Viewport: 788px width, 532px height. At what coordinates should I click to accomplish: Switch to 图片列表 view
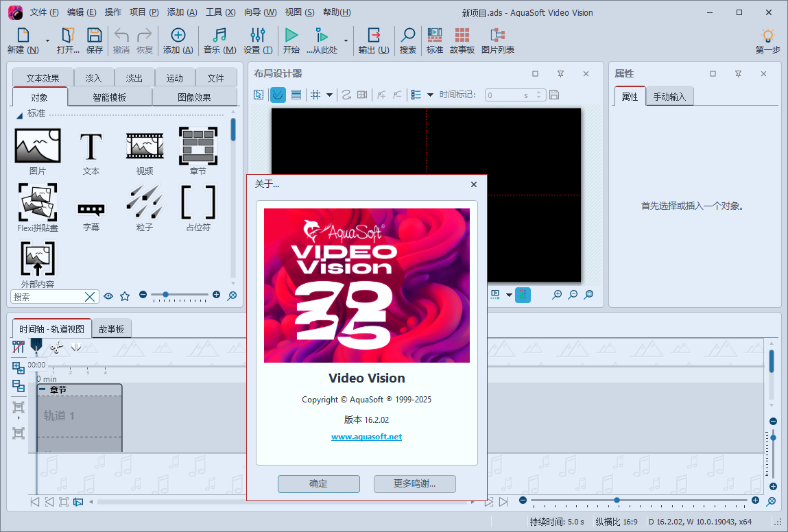[497, 40]
